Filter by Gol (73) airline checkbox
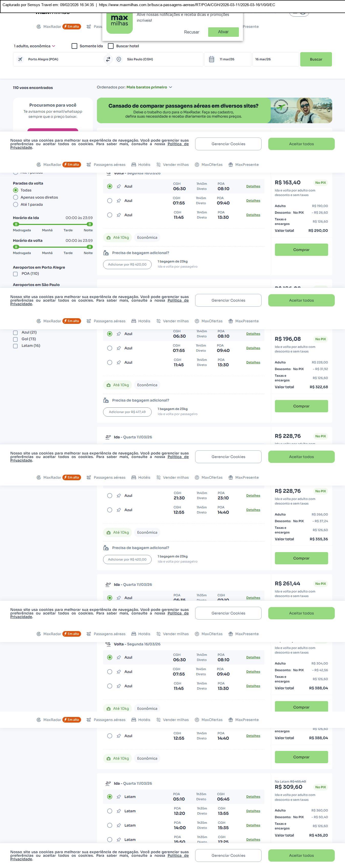 (15, 339)
